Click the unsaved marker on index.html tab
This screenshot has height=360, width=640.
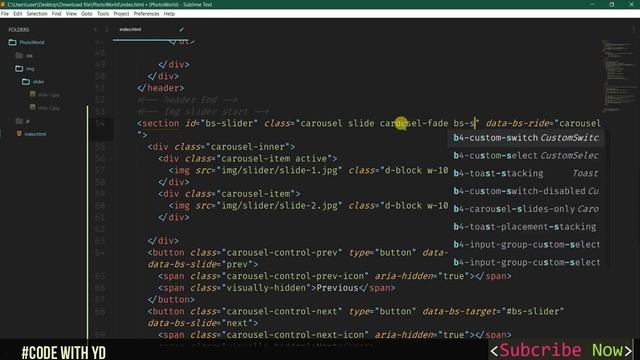pos(181,29)
